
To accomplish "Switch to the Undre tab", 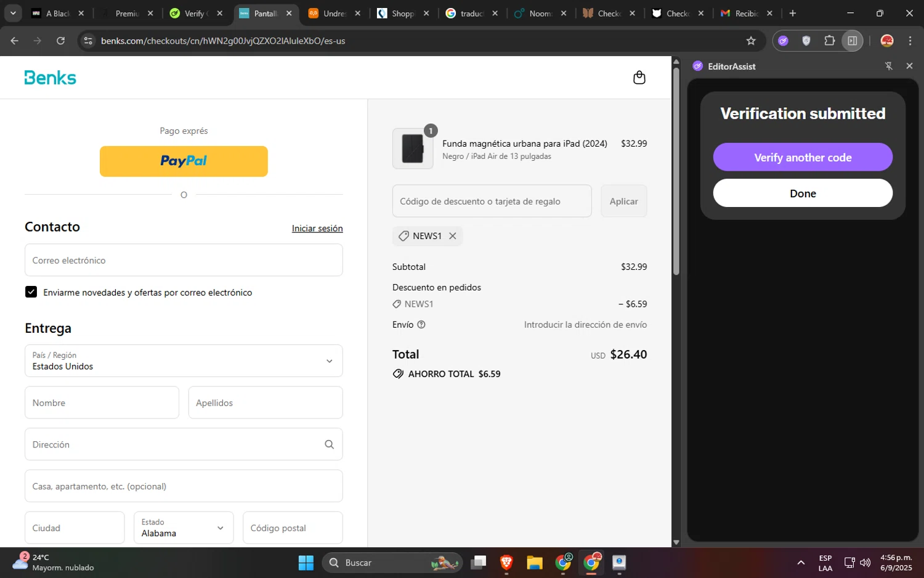I will (x=333, y=14).
